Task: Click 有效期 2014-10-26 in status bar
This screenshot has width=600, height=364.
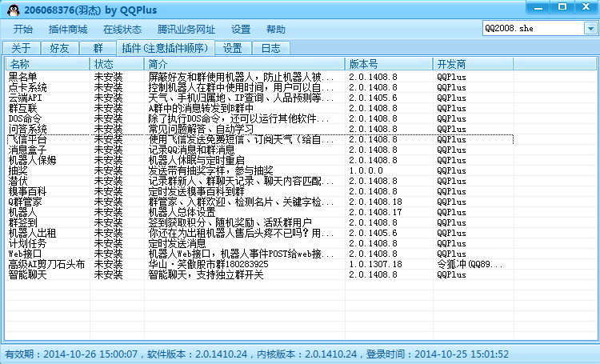Action: (x=71, y=354)
